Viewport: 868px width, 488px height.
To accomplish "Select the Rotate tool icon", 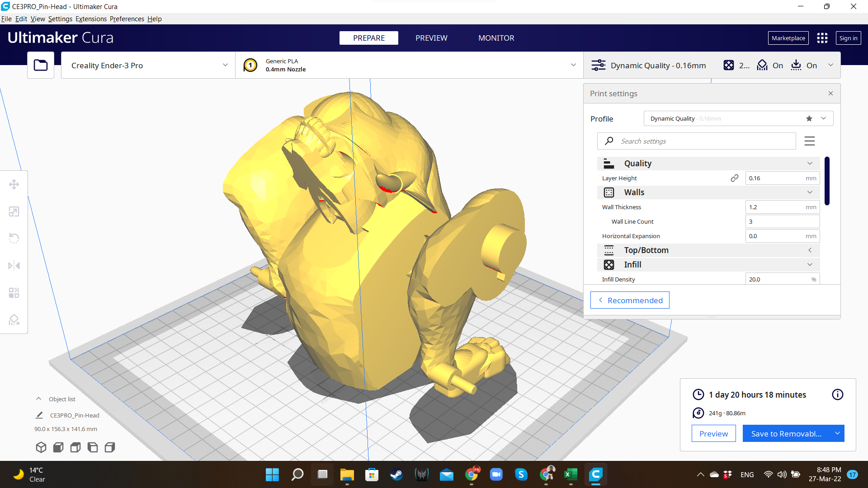I will pos(14,238).
